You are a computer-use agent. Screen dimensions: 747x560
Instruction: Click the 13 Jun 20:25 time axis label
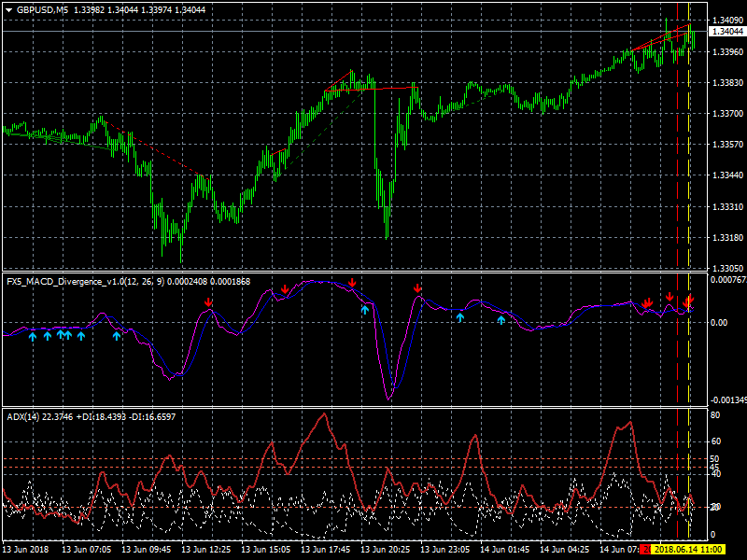tap(385, 549)
